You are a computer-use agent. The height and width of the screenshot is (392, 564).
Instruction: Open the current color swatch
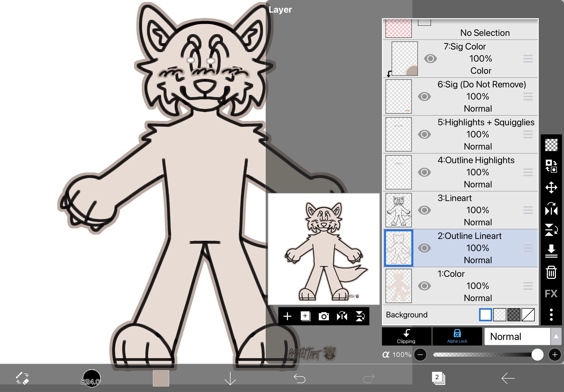[161, 378]
